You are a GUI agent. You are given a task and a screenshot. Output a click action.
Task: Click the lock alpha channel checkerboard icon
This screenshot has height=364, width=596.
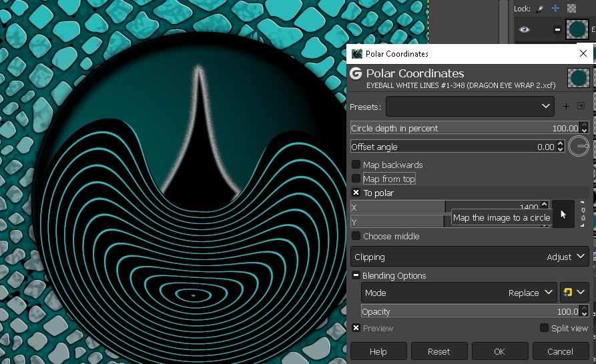click(571, 9)
